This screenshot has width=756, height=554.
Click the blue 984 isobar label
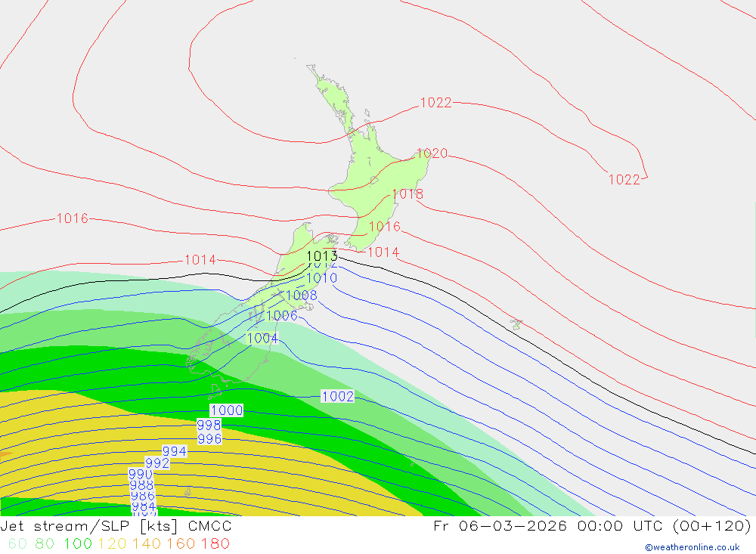pos(144,506)
